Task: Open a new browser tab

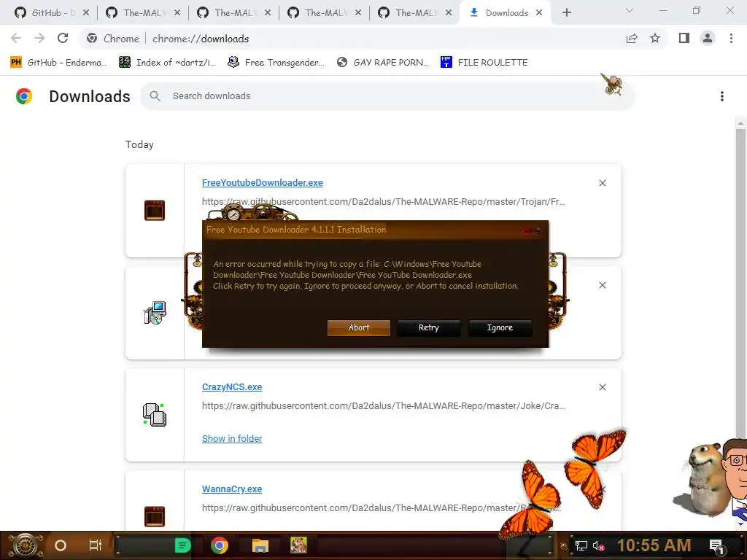Action: (x=566, y=13)
